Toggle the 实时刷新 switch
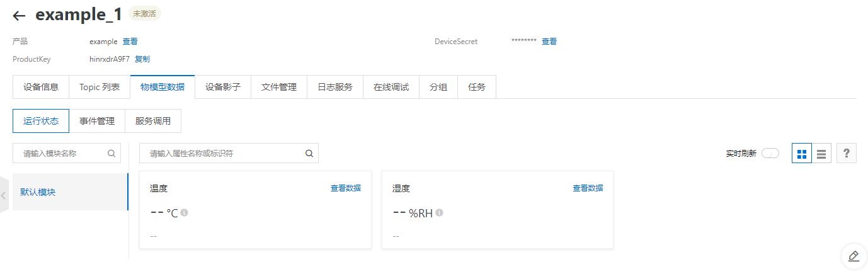 pos(770,154)
